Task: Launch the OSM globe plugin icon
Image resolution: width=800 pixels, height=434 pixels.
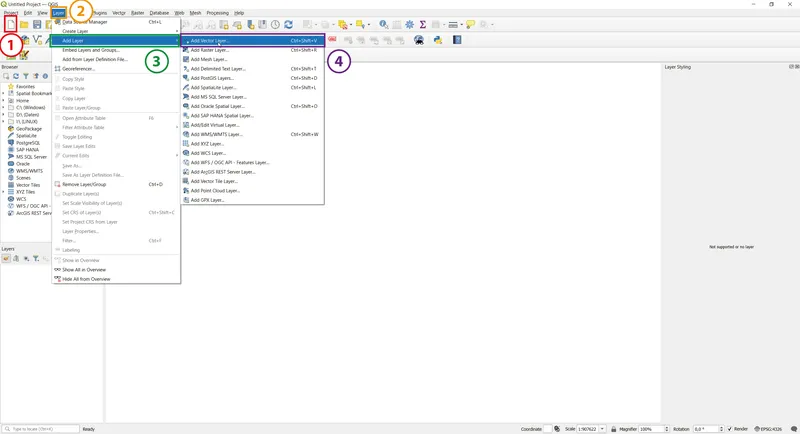Action: [x=419, y=40]
